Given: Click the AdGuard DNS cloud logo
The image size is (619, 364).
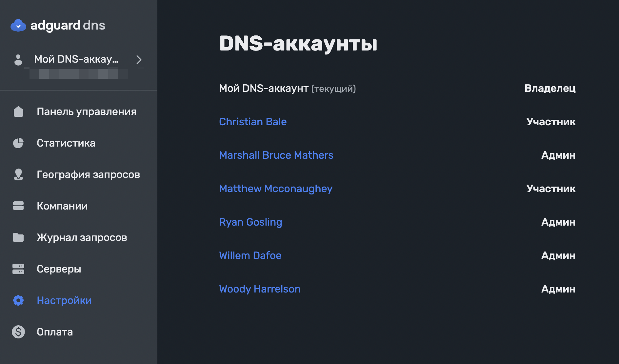Looking at the screenshot, I should click(19, 25).
